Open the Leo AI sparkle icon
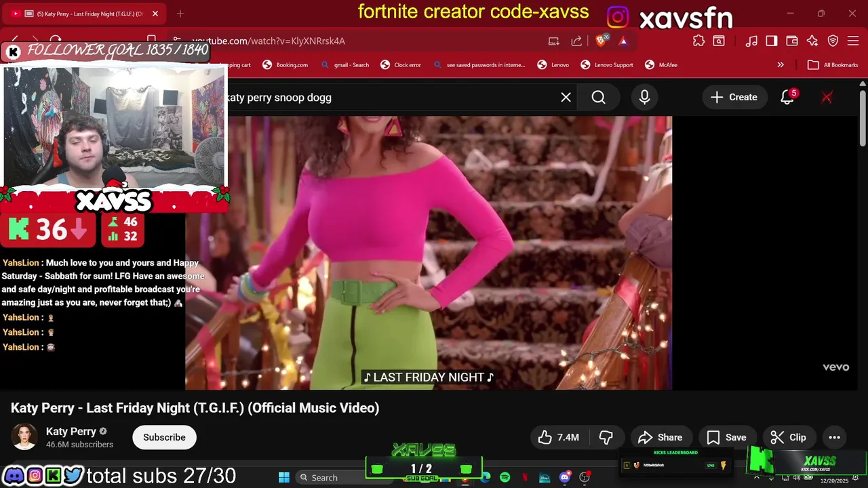This screenshot has height=488, width=868. pos(812,41)
